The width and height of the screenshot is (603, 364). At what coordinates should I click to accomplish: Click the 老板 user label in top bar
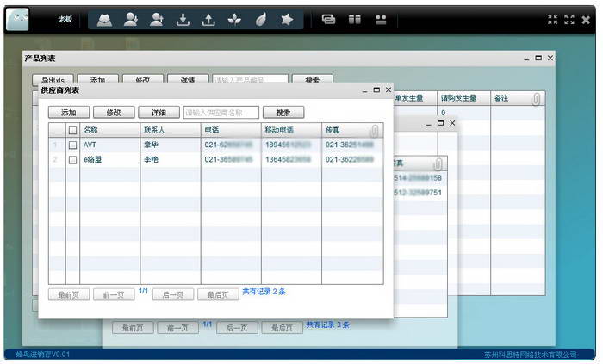(x=65, y=19)
